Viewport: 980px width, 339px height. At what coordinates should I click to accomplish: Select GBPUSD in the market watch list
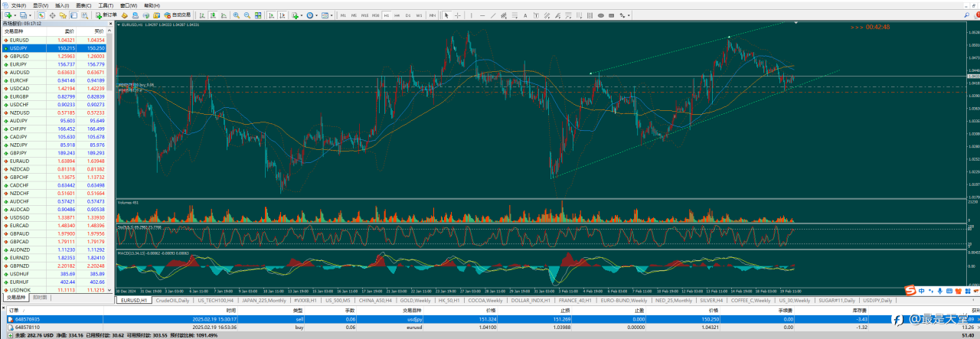pyautogui.click(x=19, y=56)
